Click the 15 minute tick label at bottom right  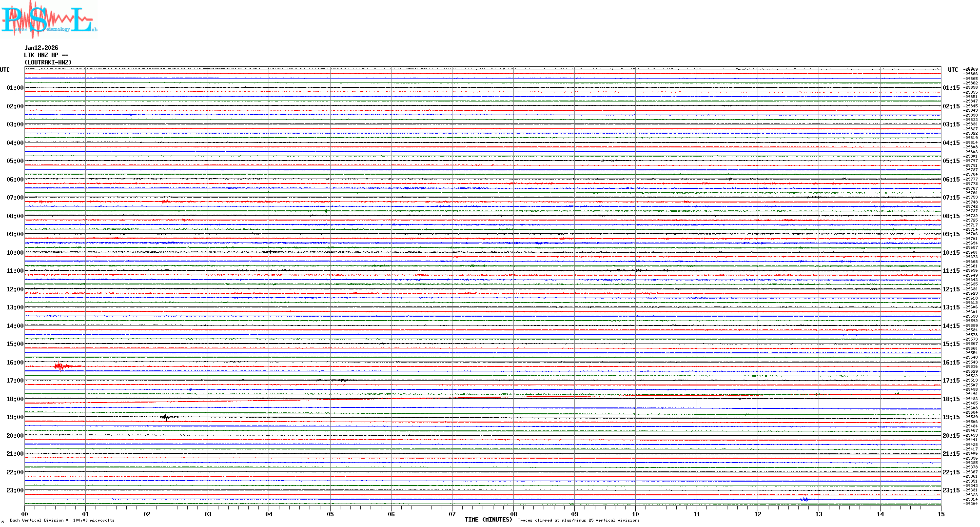point(941,514)
